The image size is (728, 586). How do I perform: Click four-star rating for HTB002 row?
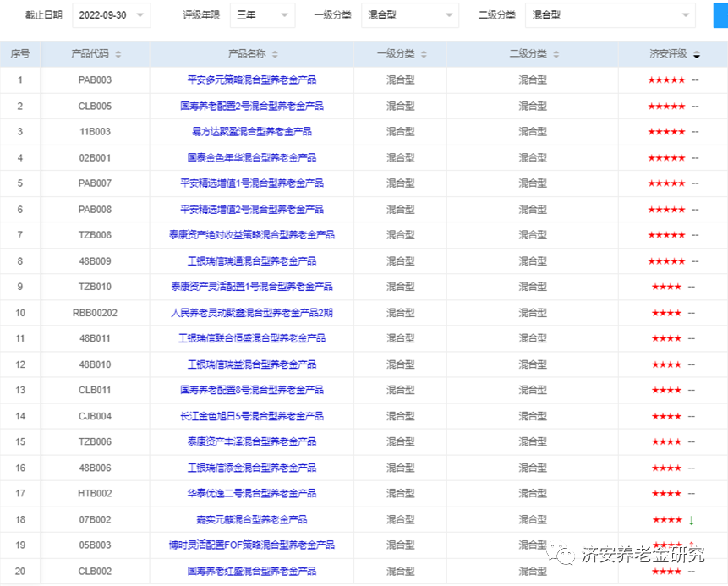click(x=666, y=493)
